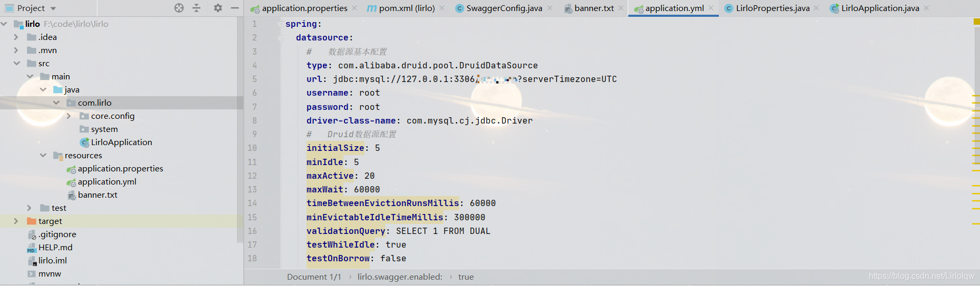980x286 pixels.
Task: Expand the core.config package
Action: point(69,116)
